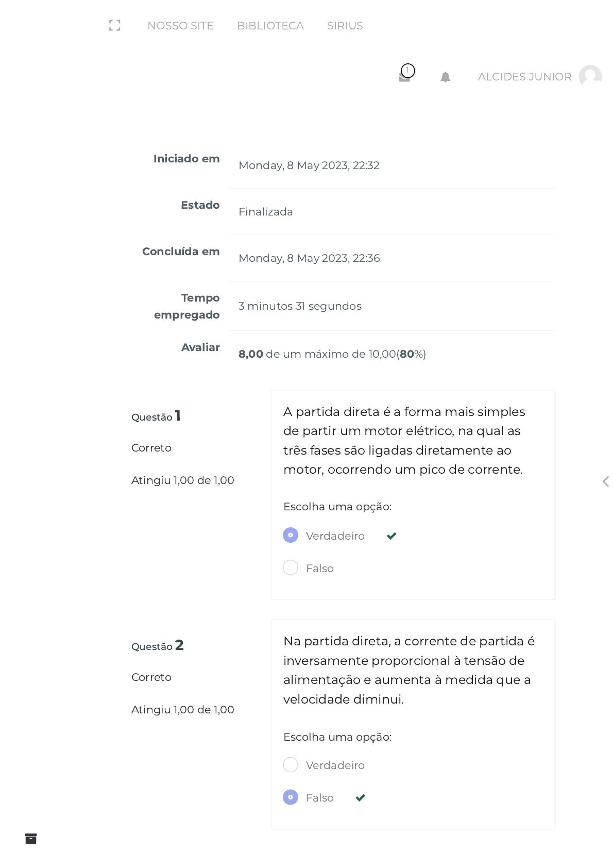Select Falso for Questão 2
This screenshot has width=613, height=868.
point(291,797)
